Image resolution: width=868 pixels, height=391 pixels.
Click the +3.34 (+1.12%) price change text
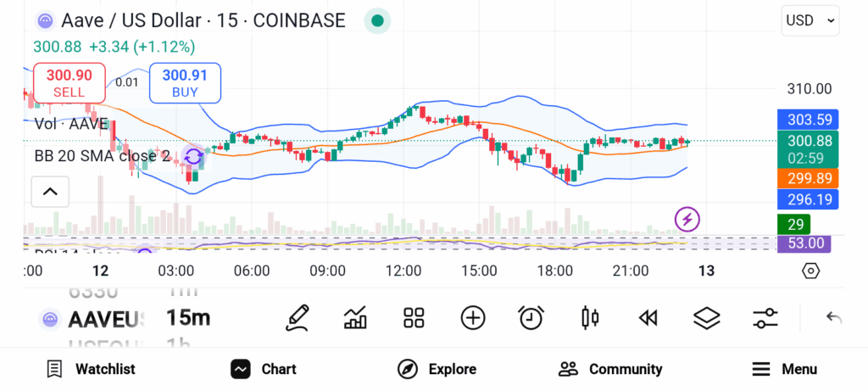(x=142, y=47)
